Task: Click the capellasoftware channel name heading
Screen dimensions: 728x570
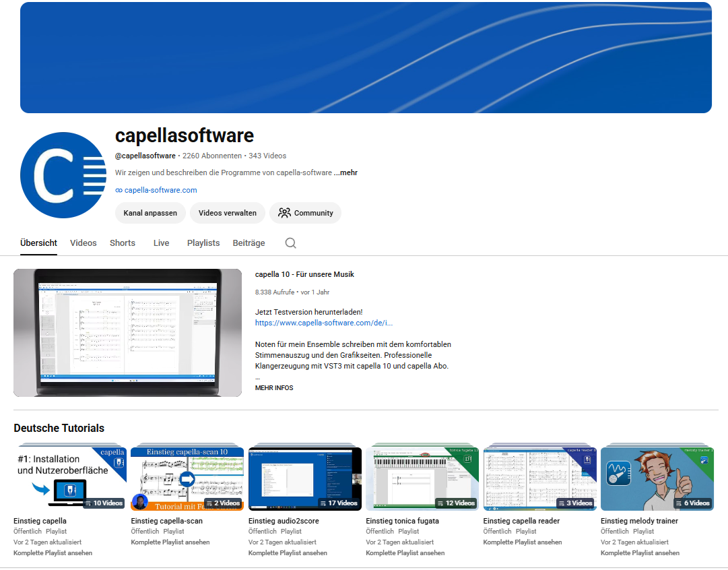Action: tap(185, 135)
